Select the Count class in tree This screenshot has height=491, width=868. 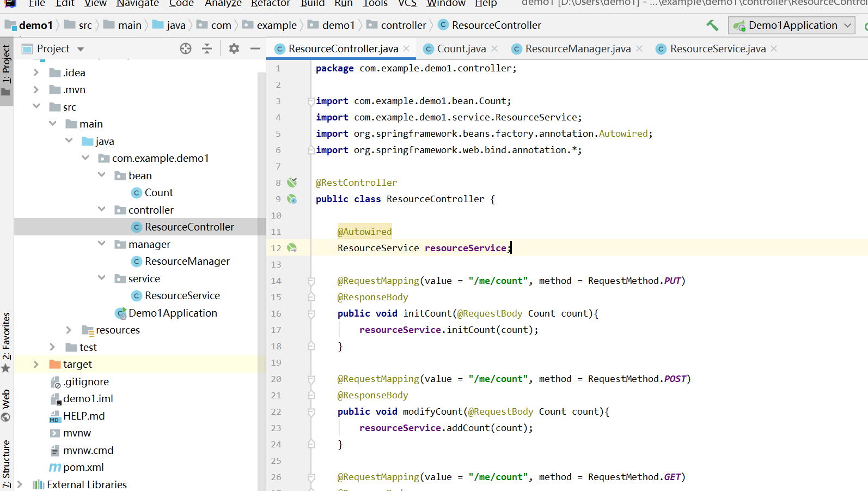[x=152, y=192]
